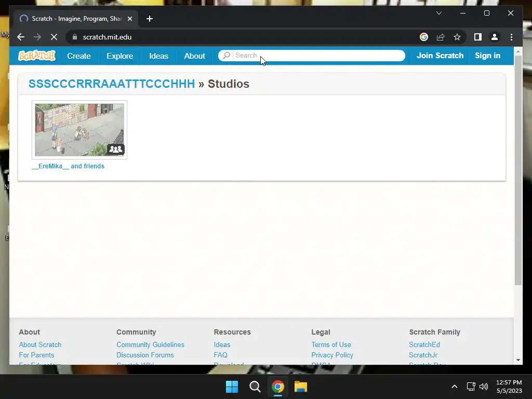Open the Create page

(79, 56)
